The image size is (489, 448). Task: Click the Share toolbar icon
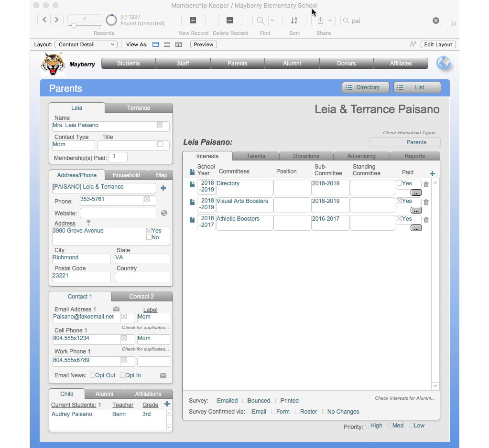pyautogui.click(x=320, y=21)
